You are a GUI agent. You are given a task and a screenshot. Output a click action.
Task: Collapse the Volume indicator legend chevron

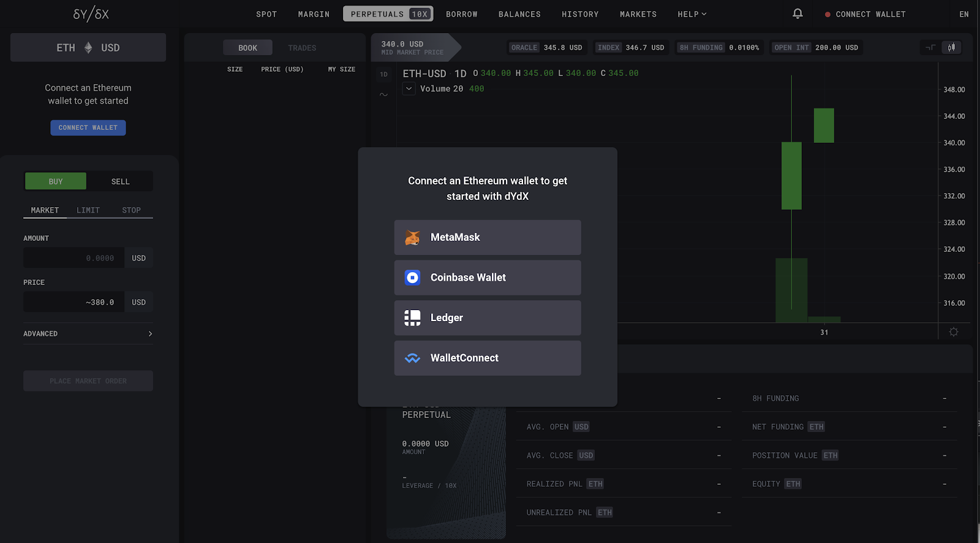click(x=409, y=89)
